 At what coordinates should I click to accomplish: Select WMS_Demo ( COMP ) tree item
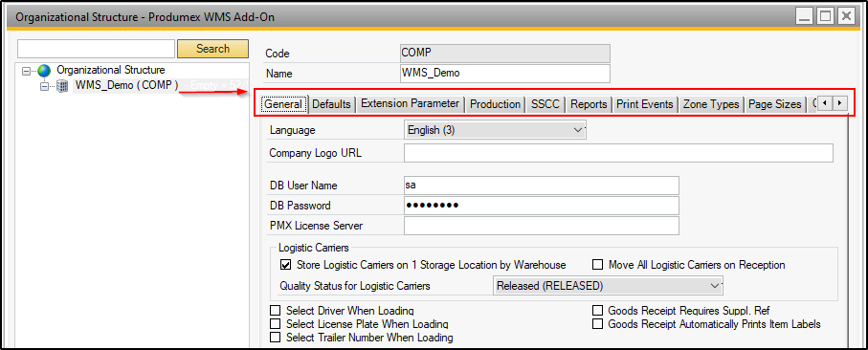(x=126, y=85)
